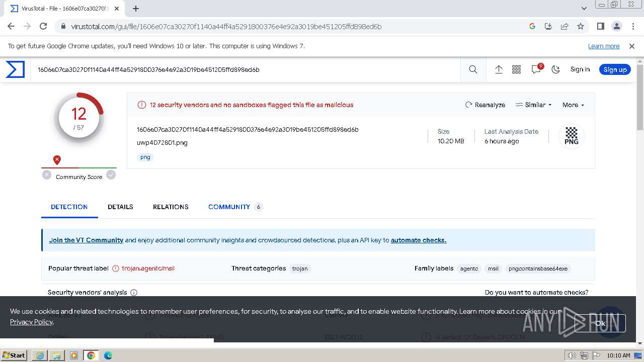Open the Windows Start menu

(14, 355)
